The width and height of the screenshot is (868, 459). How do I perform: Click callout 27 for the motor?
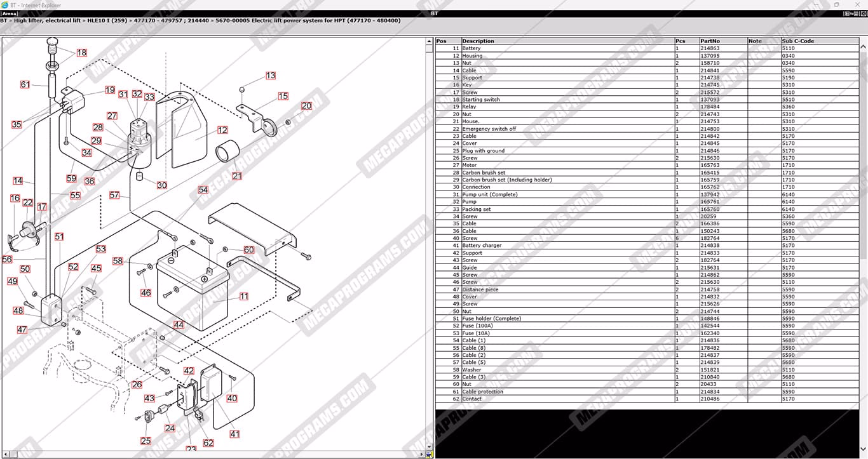point(112,116)
